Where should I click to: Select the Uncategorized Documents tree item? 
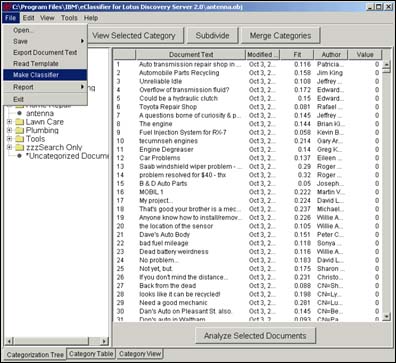click(67, 156)
